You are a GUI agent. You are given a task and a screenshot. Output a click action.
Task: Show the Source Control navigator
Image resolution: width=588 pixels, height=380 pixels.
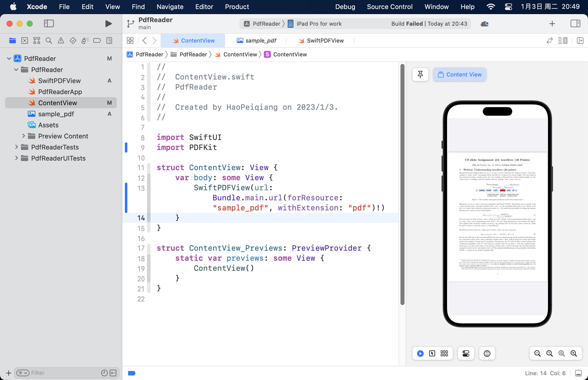click(24, 40)
